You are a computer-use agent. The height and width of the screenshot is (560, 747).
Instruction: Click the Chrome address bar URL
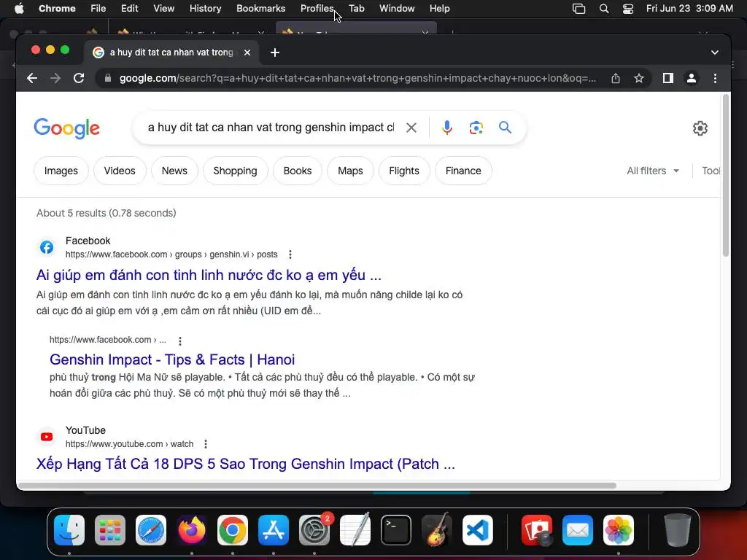(357, 78)
